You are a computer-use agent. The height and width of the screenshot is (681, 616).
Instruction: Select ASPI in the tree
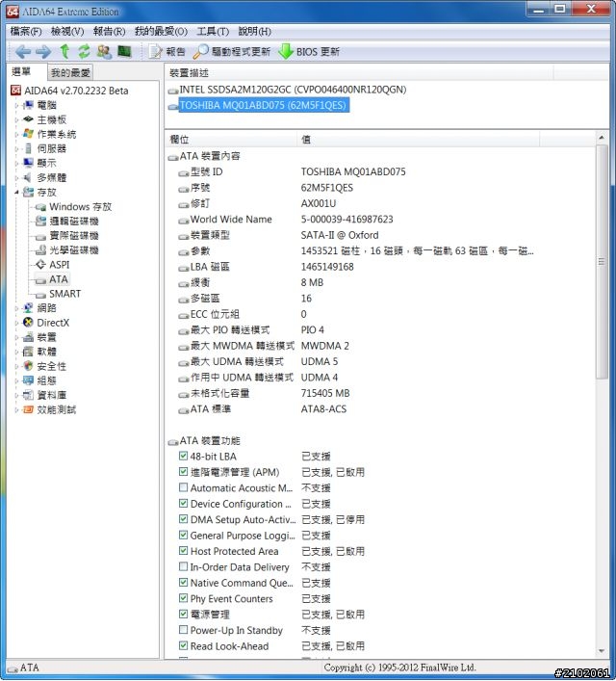(x=53, y=265)
